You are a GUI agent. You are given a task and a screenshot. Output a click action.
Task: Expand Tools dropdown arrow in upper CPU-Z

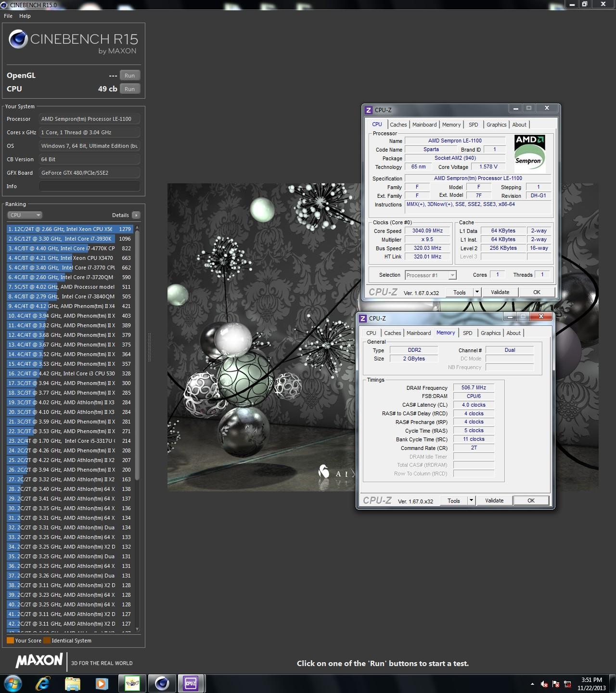pyautogui.click(x=477, y=292)
